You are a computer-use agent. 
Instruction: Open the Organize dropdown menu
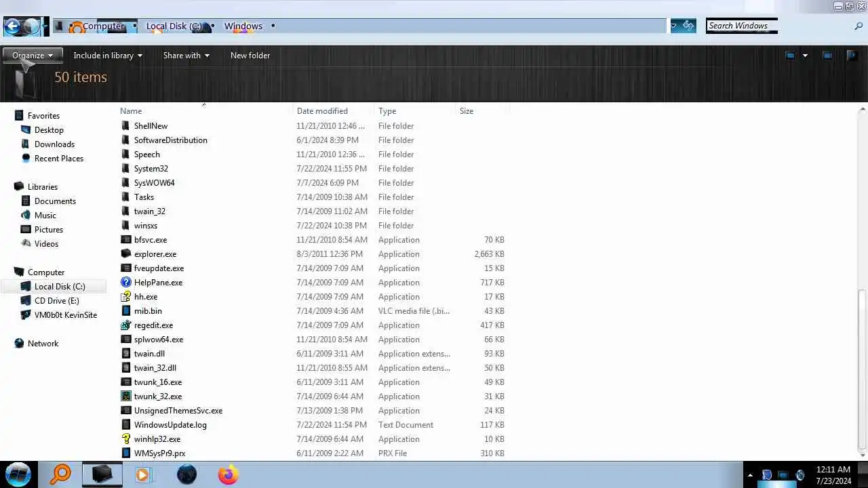(x=33, y=56)
